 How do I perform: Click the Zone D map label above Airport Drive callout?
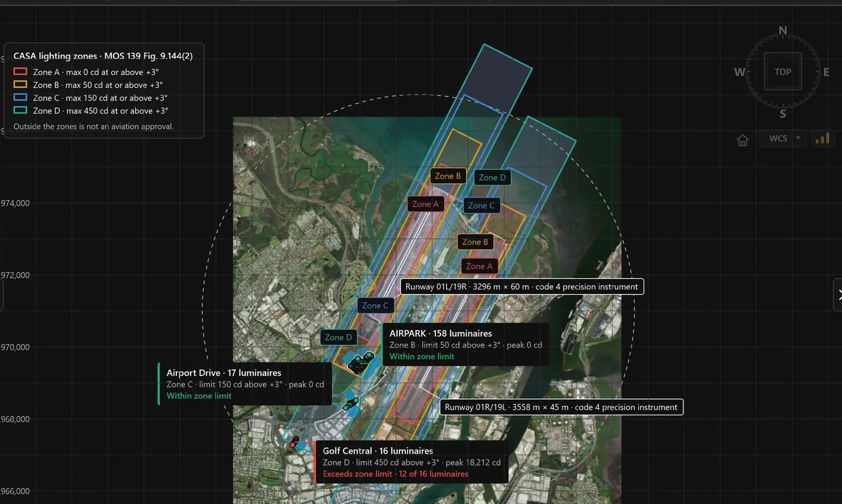[x=338, y=337]
